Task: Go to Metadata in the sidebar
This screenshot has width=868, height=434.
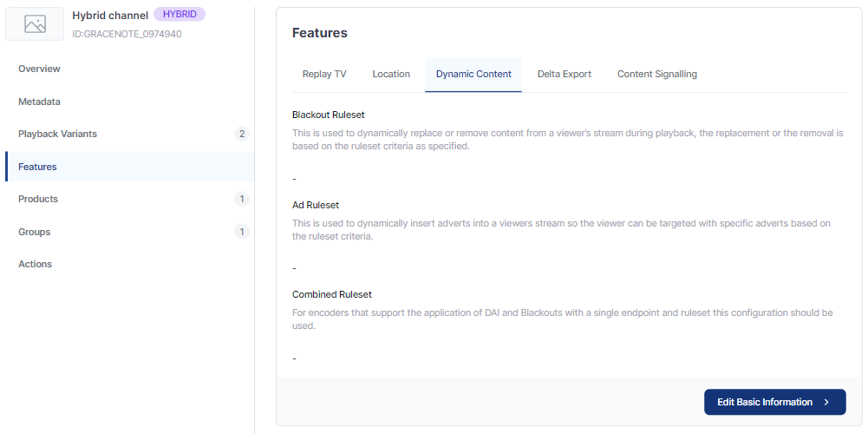Action: point(39,102)
